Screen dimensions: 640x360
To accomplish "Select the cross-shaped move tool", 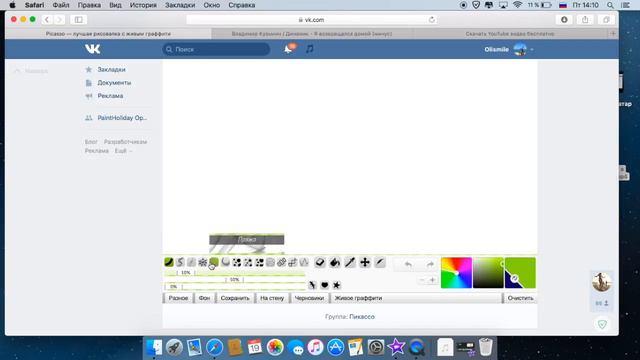I will 365,262.
